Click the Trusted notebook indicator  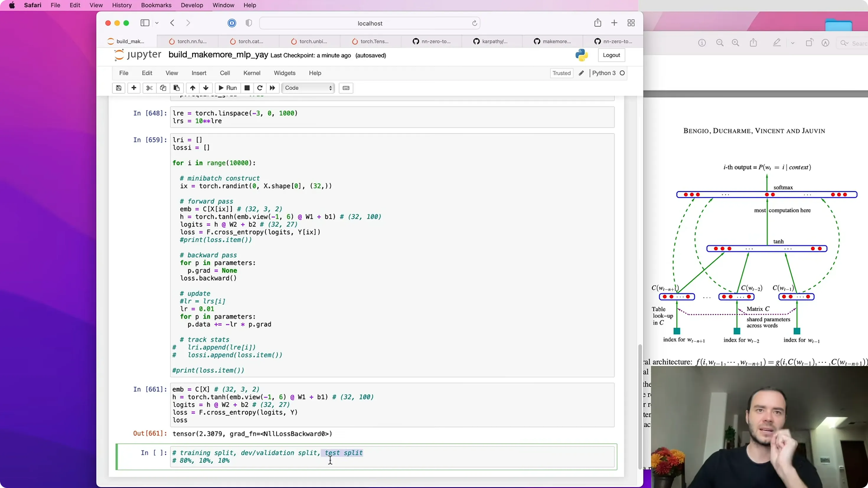561,73
